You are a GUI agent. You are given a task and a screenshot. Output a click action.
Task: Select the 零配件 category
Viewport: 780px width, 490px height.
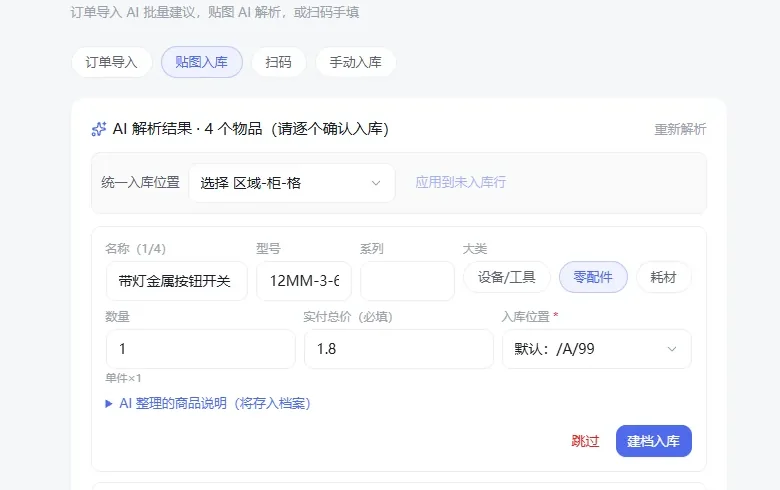[x=593, y=277]
